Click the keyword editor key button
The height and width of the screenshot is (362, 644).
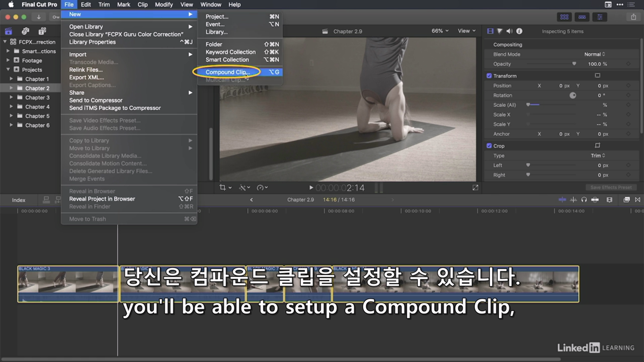54,17
